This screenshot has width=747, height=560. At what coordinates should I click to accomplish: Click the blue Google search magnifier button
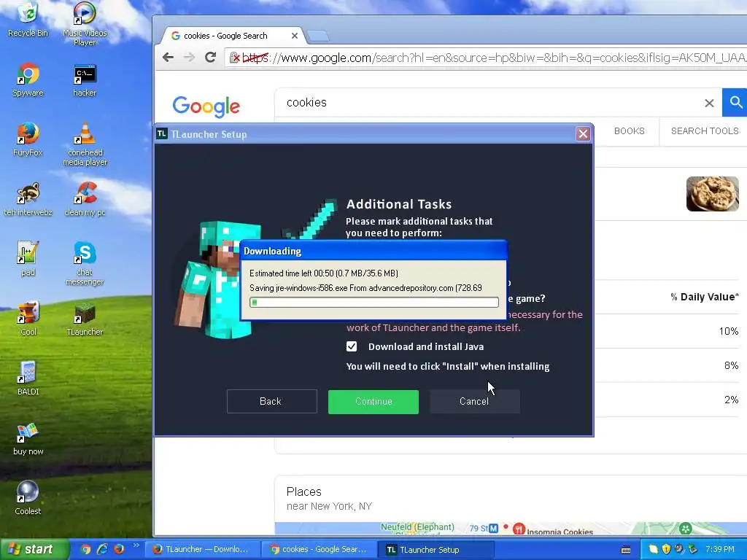click(x=735, y=102)
